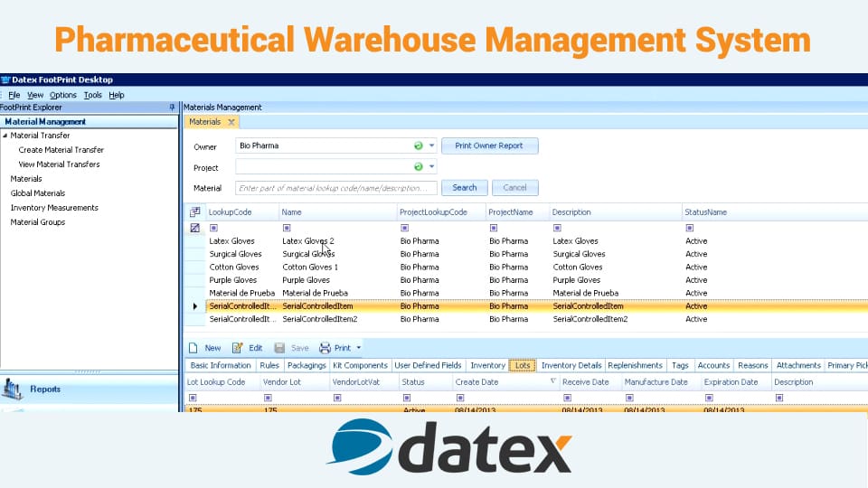This screenshot has height=488, width=868.
Task: Open the Tools menu
Action: pos(93,95)
